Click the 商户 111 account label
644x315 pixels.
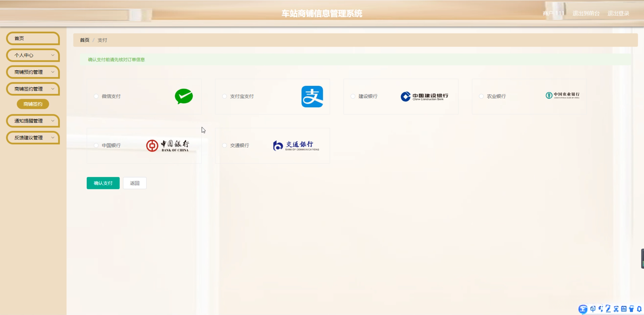(554, 13)
